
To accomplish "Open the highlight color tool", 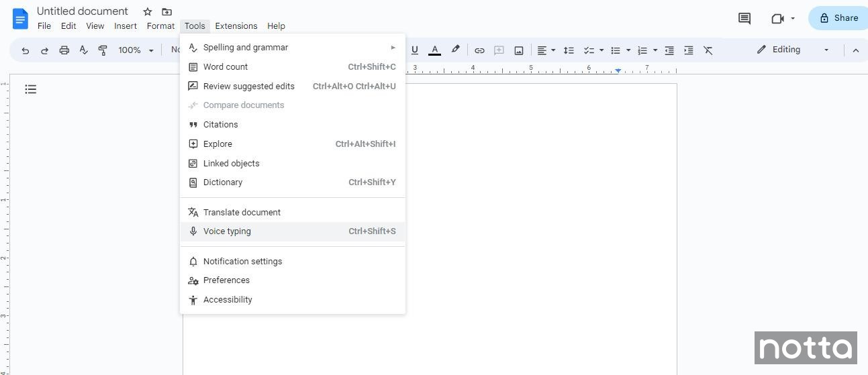I will (x=456, y=50).
